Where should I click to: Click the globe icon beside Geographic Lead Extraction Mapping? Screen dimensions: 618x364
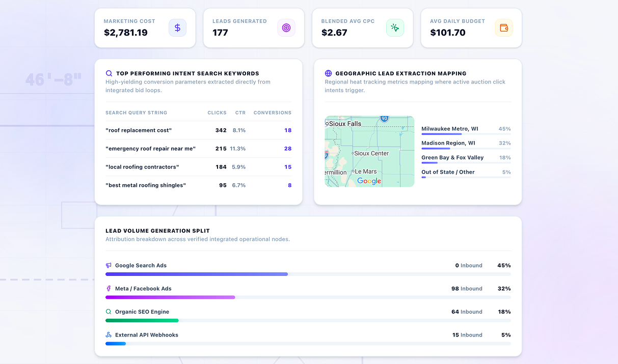tap(328, 73)
